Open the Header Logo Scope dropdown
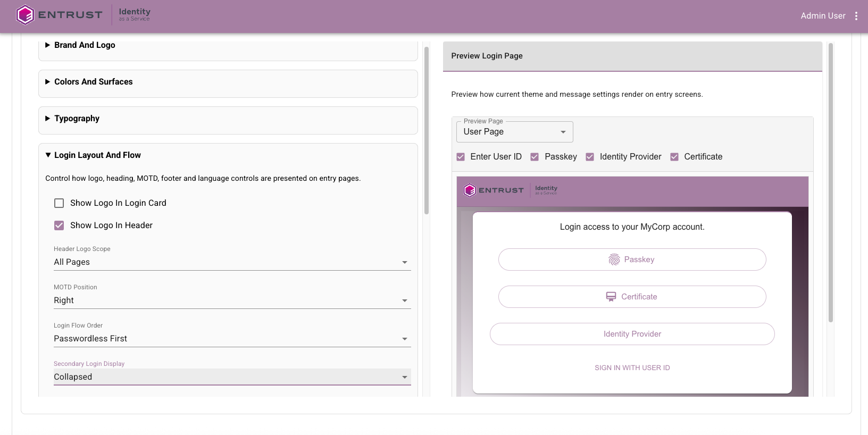Viewport: 868px width, 435px height. click(x=232, y=262)
